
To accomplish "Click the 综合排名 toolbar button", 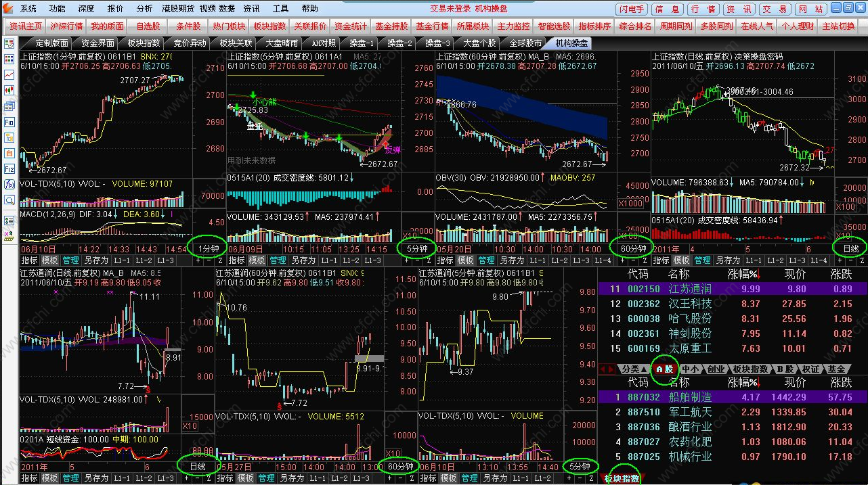I will [635, 26].
